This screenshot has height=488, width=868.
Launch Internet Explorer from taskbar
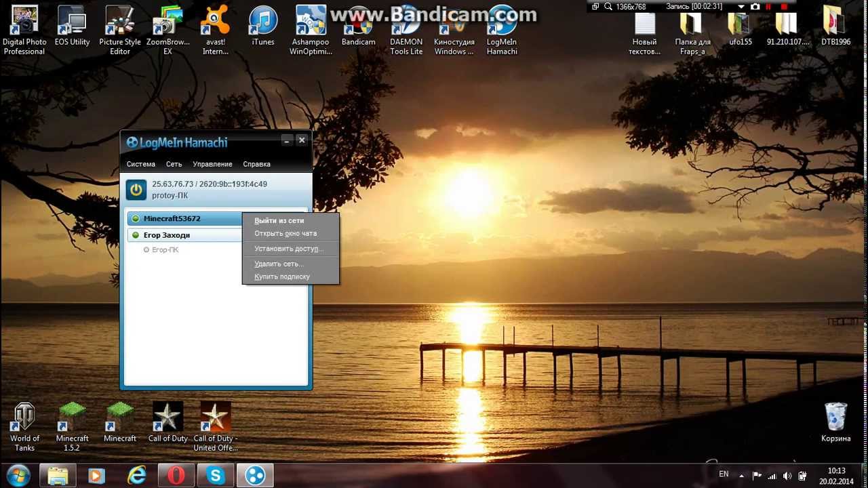[136, 476]
